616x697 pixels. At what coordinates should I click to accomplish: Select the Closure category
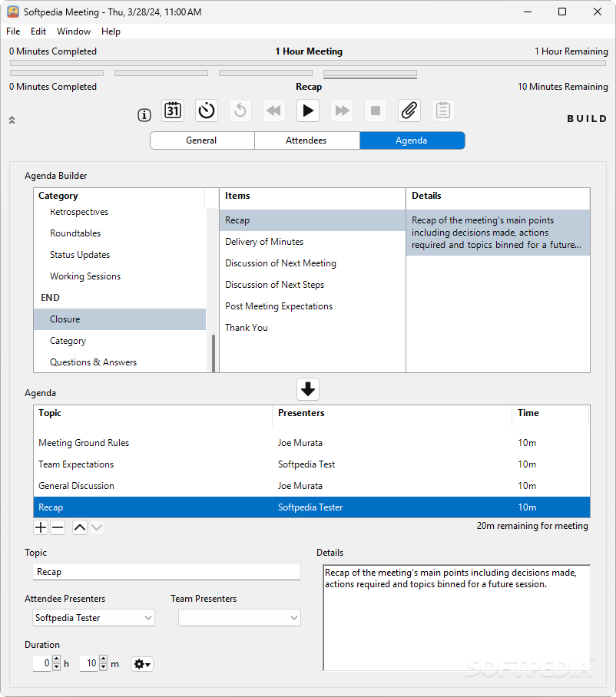(x=120, y=319)
